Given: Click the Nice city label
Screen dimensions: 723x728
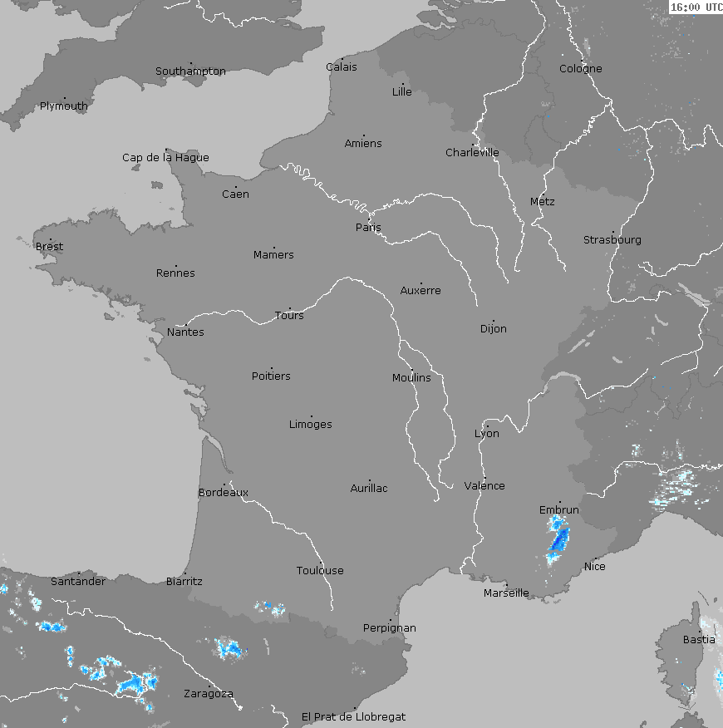Looking at the screenshot, I should point(595,566).
